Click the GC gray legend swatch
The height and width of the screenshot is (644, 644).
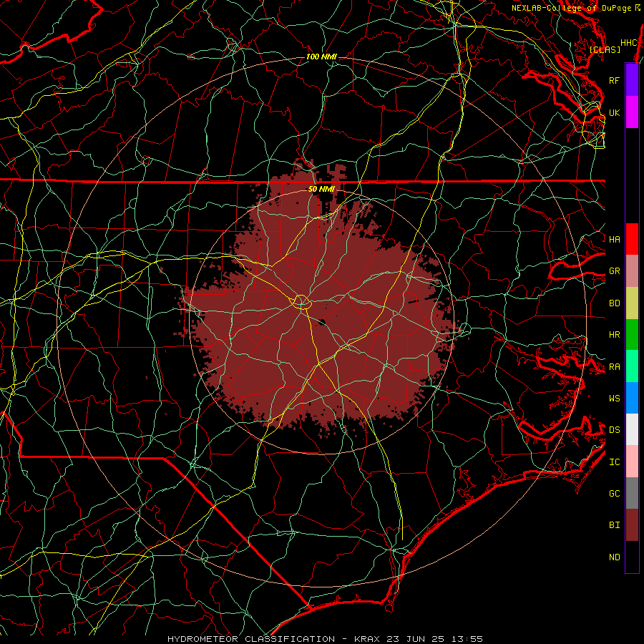tap(632, 493)
